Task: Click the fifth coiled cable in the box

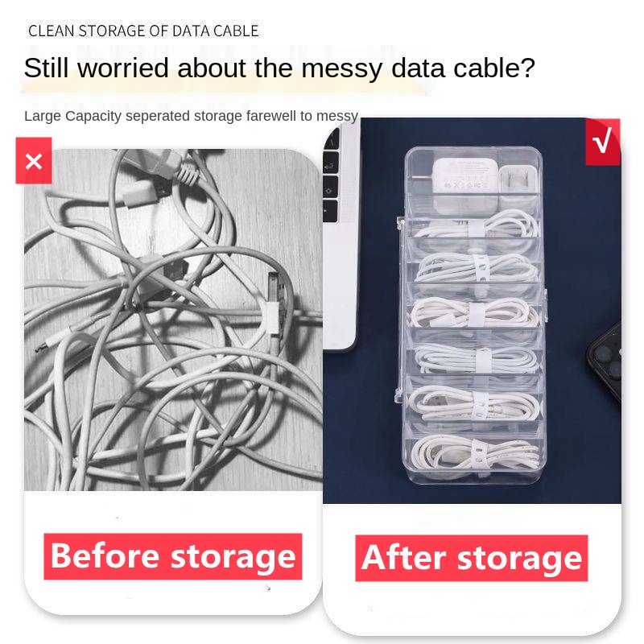Action: point(474,404)
